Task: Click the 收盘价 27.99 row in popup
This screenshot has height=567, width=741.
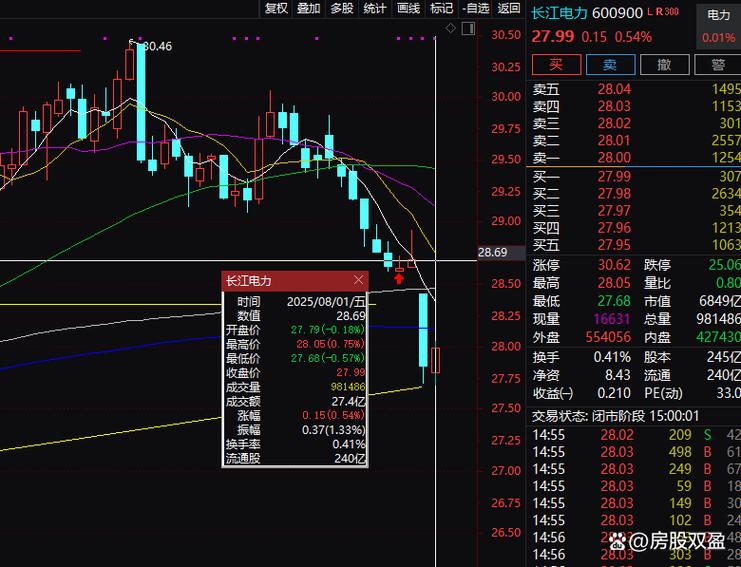Action: click(295, 373)
